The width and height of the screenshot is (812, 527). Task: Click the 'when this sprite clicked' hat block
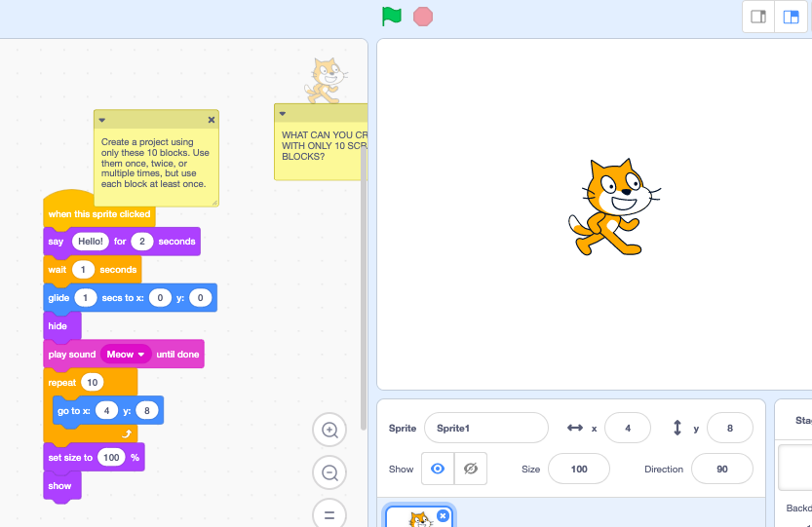pos(98,213)
